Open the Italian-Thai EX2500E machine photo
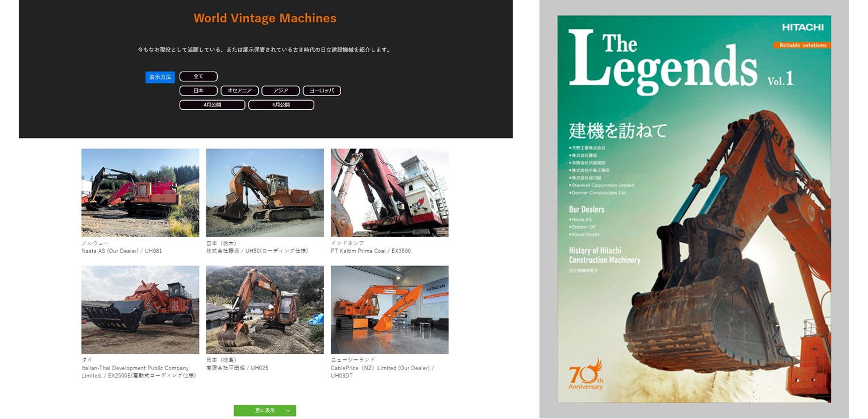Image resolution: width=868 pixels, height=419 pixels. click(x=140, y=310)
